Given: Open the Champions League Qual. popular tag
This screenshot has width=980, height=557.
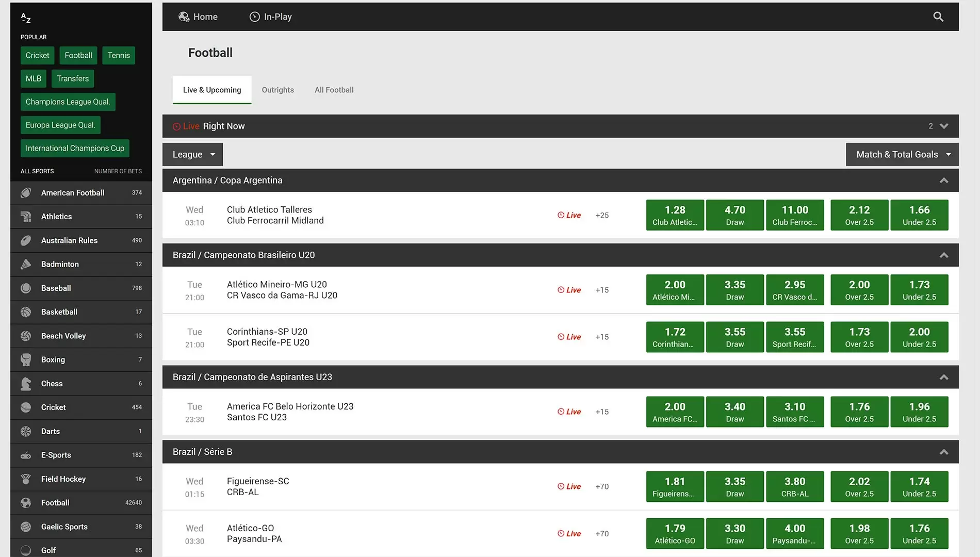Looking at the screenshot, I should point(68,102).
